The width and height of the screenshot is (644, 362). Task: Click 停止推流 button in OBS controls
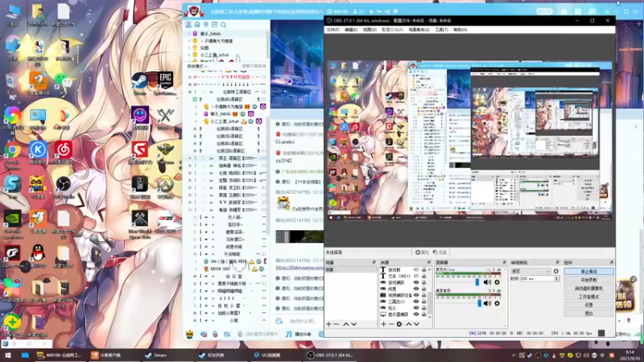pyautogui.click(x=588, y=272)
